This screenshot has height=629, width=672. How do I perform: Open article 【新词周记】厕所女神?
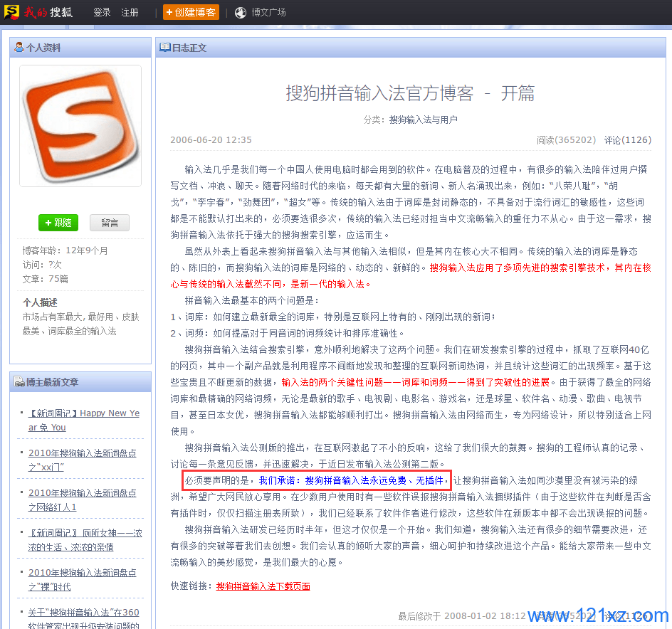(85, 540)
